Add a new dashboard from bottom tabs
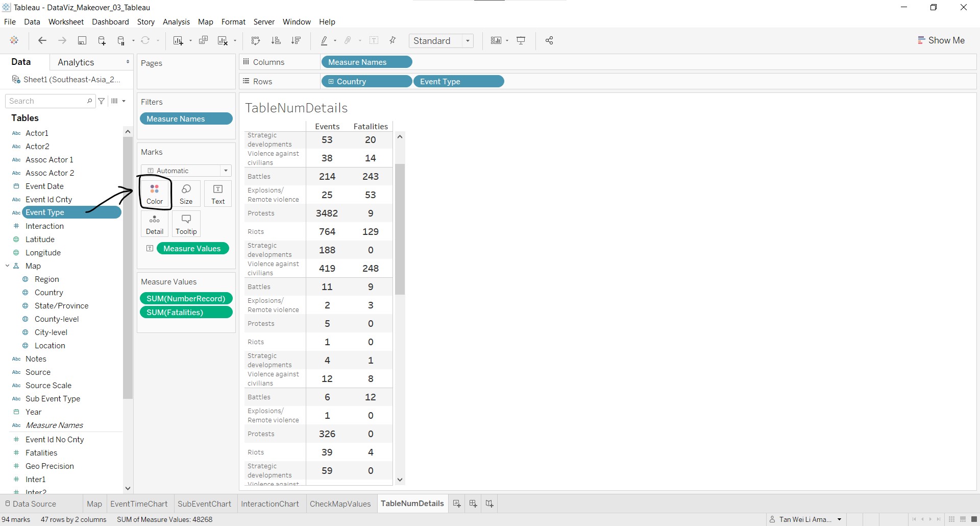 [x=473, y=504]
